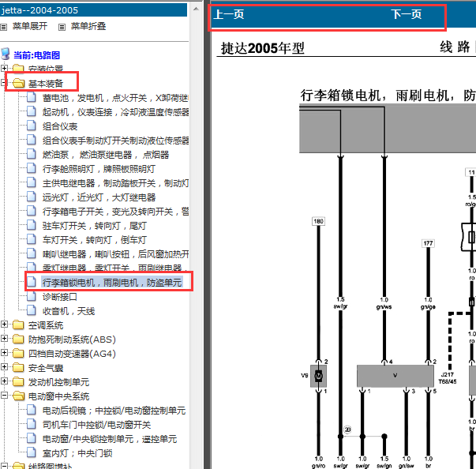This screenshot has height=469, width=476.
Task: Select 行李箱锁电机，雨刷电机，防盗单元 item
Action: point(112,283)
